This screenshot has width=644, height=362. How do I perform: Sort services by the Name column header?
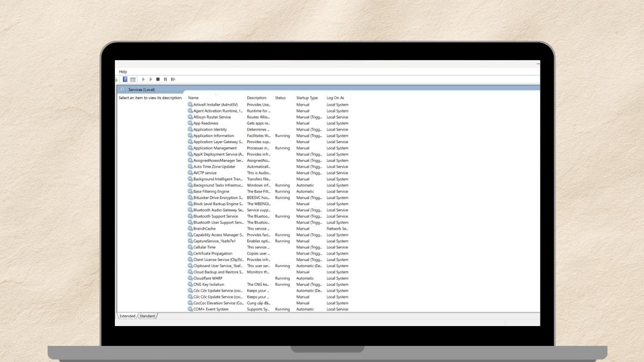tap(194, 98)
